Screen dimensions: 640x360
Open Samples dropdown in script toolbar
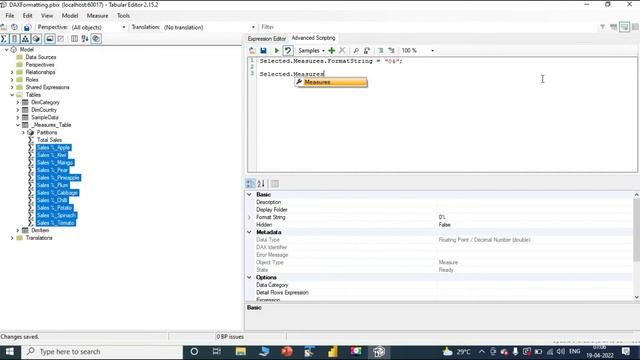click(x=311, y=51)
